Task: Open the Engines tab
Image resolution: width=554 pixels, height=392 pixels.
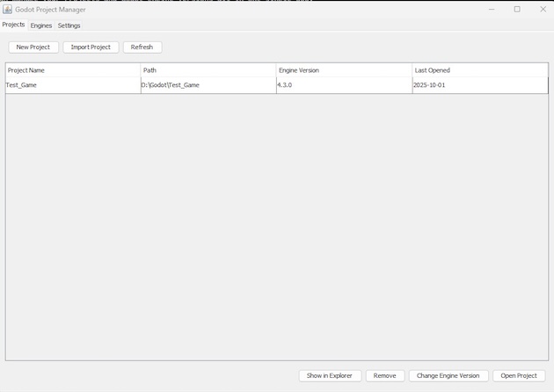Action: coord(41,25)
